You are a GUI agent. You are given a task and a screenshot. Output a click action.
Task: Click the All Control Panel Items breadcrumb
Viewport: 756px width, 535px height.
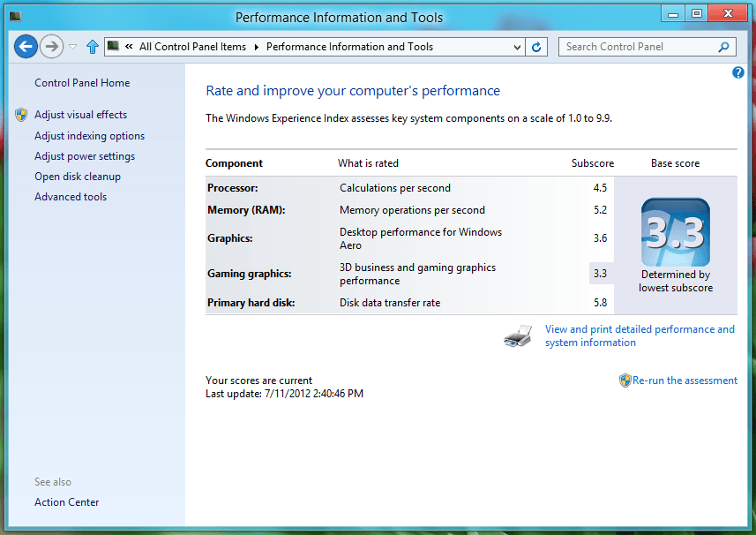(x=192, y=47)
